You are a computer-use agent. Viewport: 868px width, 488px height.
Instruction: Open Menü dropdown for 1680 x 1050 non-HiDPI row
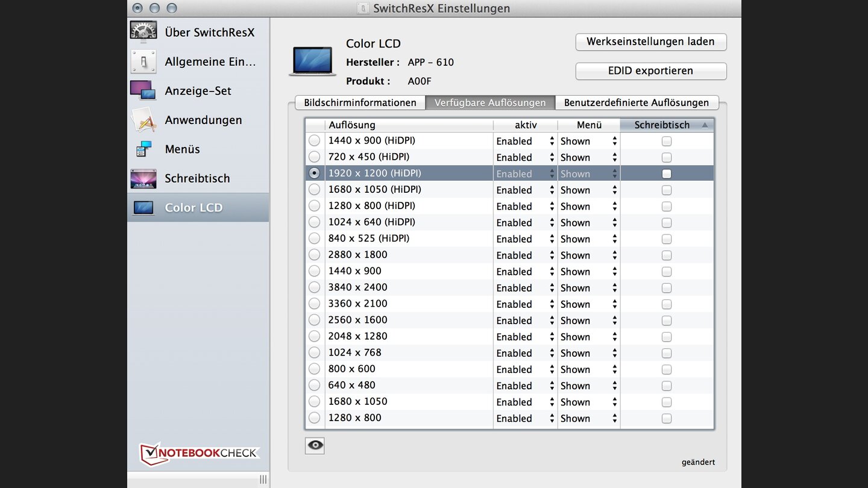(x=589, y=401)
